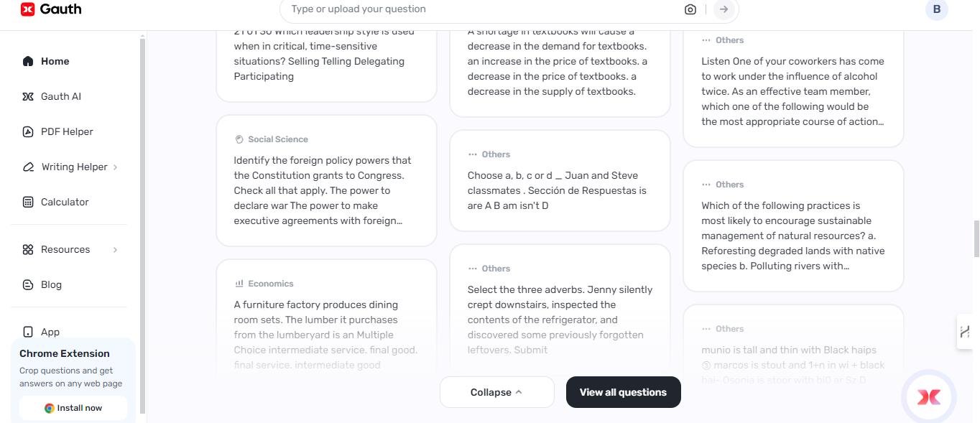Expand the Writing Helper menu

point(75,167)
